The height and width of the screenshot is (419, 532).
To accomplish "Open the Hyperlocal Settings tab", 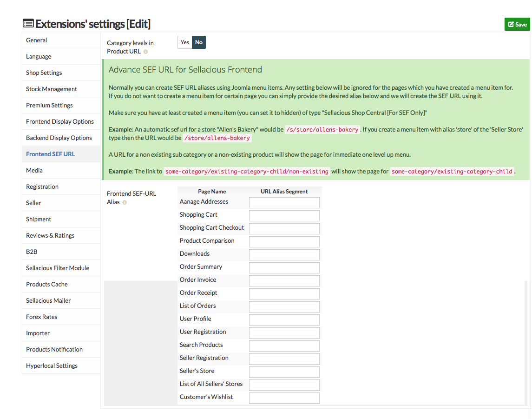I will click(61, 366).
